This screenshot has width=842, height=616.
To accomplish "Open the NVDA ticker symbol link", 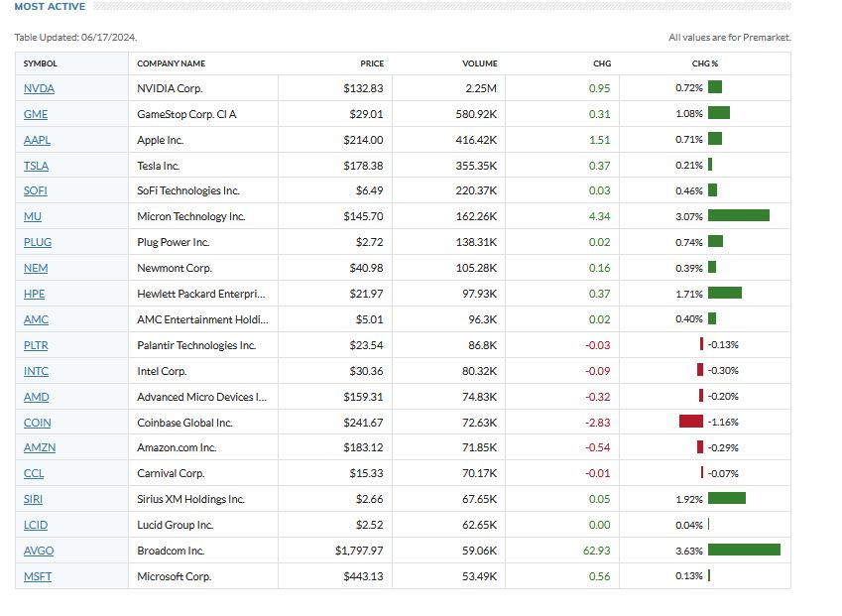I will [39, 89].
